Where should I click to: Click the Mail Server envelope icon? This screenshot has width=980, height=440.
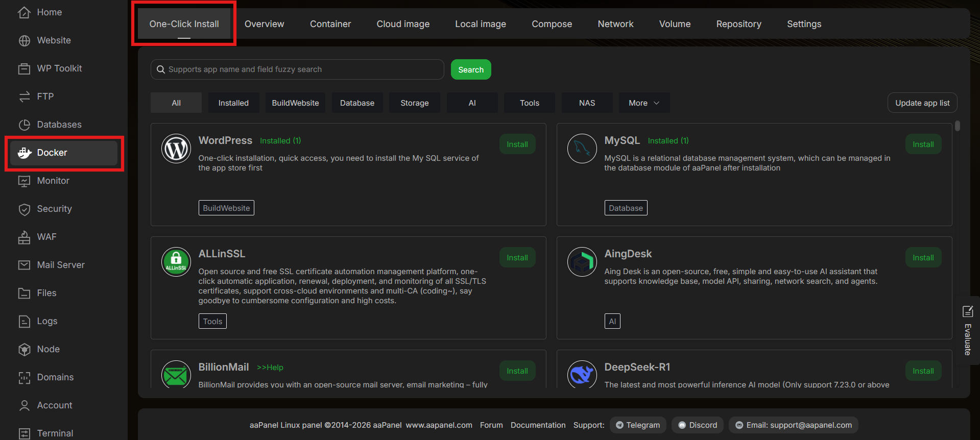(24, 265)
